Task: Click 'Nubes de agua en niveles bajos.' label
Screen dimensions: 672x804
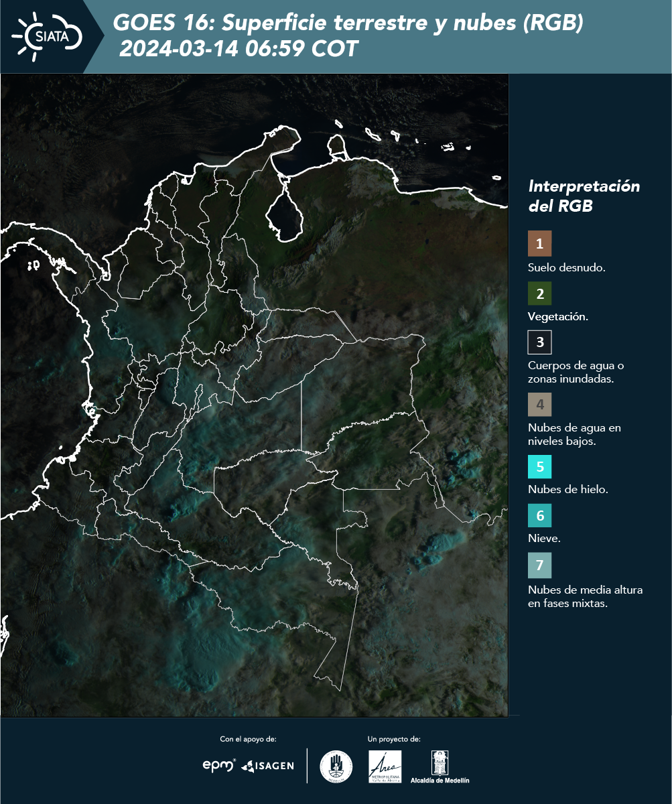Action: click(574, 434)
